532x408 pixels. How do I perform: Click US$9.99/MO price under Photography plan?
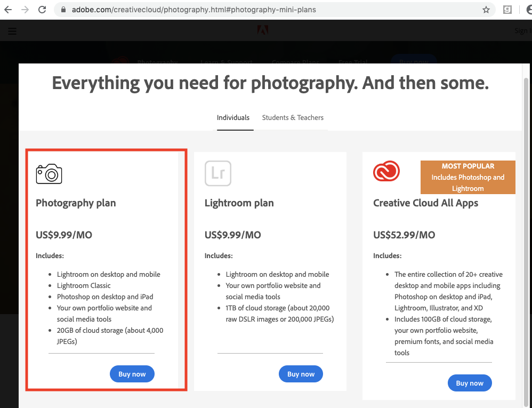[x=64, y=235]
